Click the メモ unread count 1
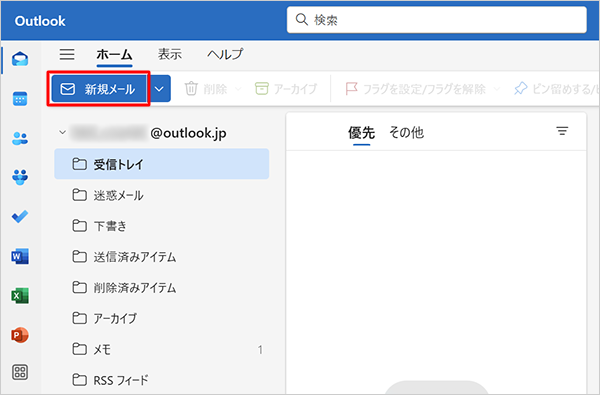Image resolution: width=600 pixels, height=395 pixels. (260, 349)
